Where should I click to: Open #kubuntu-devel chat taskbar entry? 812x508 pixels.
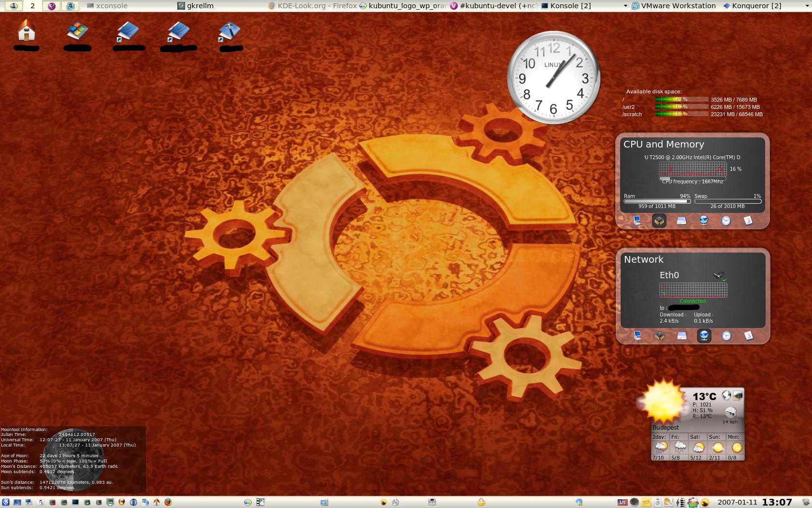(493, 6)
